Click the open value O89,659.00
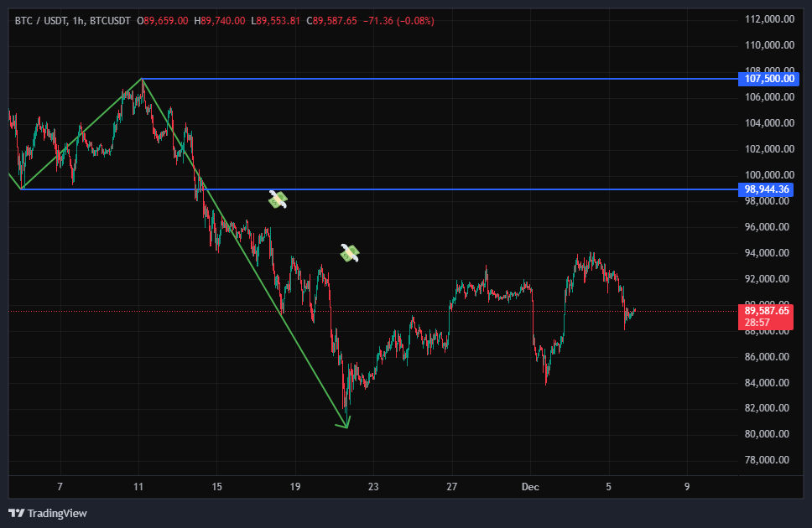 [x=163, y=20]
